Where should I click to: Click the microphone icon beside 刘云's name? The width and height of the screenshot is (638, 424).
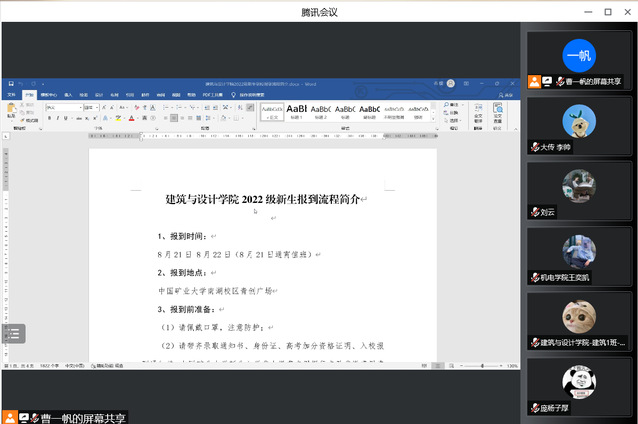(x=536, y=212)
